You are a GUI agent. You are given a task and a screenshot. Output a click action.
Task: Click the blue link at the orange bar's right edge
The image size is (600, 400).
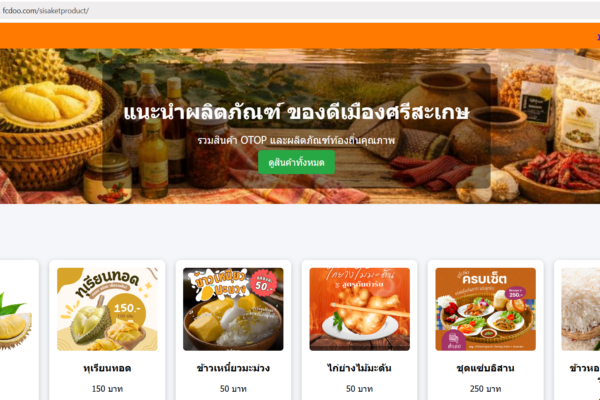(598, 37)
